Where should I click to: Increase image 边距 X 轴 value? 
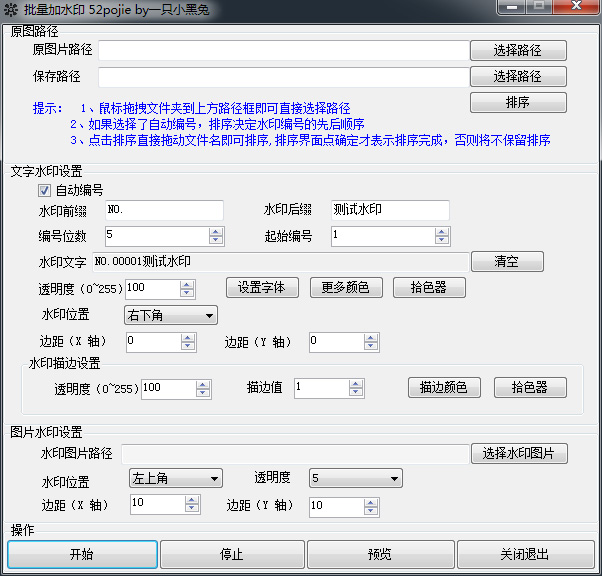pos(192,500)
